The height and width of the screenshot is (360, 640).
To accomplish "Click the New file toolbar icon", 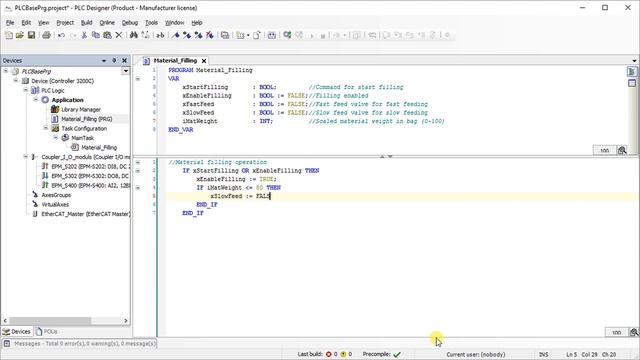I will (x=9, y=36).
